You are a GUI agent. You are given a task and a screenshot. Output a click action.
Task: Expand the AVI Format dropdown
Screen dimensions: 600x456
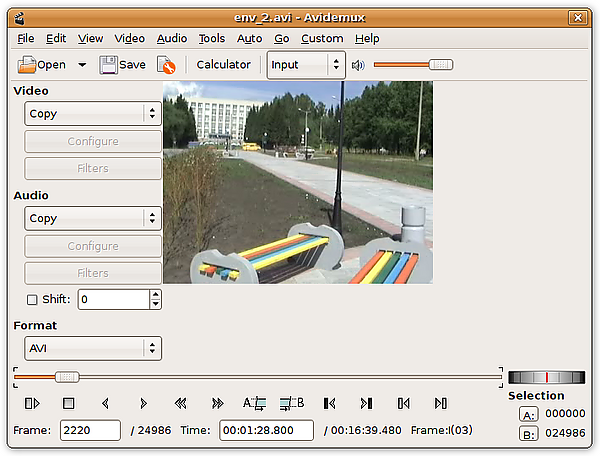pyautogui.click(x=92, y=348)
